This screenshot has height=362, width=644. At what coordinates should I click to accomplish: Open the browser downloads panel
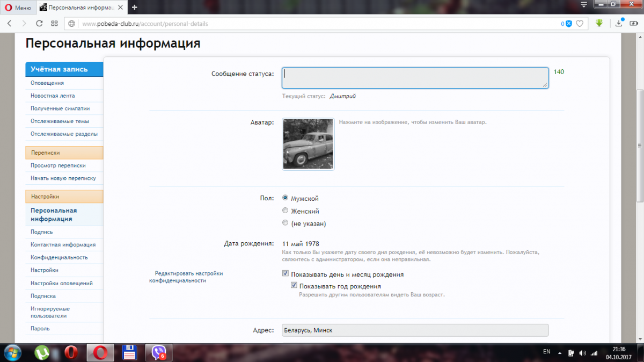coord(619,23)
